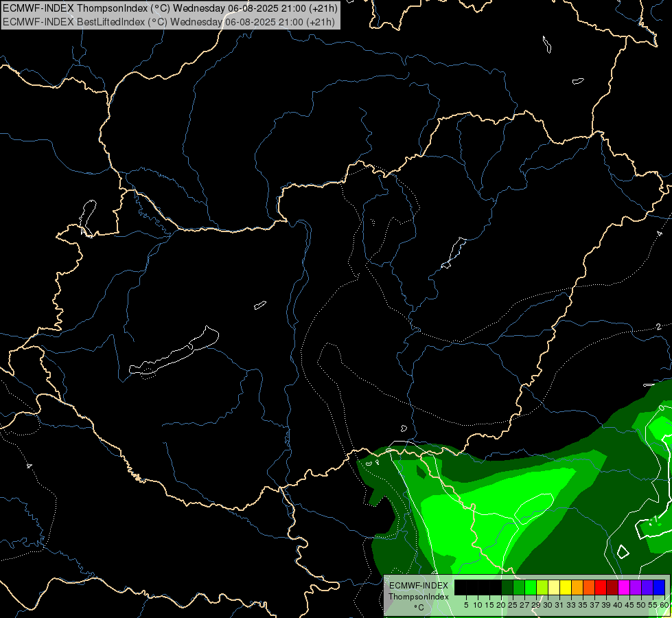
Task: Click the orange 33–35 legend swatch
Action: 577,587
